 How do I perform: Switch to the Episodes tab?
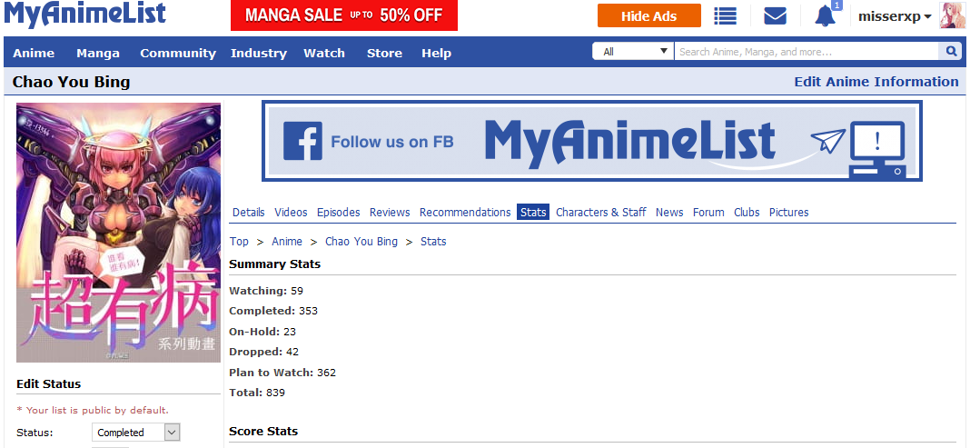338,213
